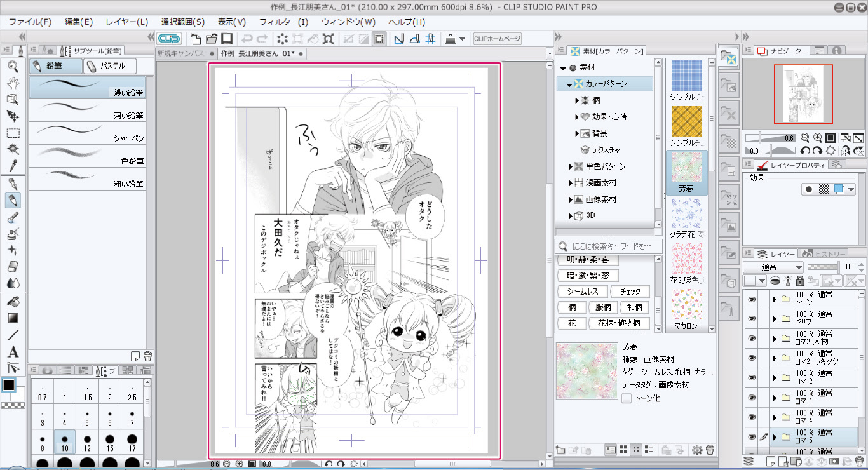
Task: Save the document from command bar
Action: coord(227,39)
